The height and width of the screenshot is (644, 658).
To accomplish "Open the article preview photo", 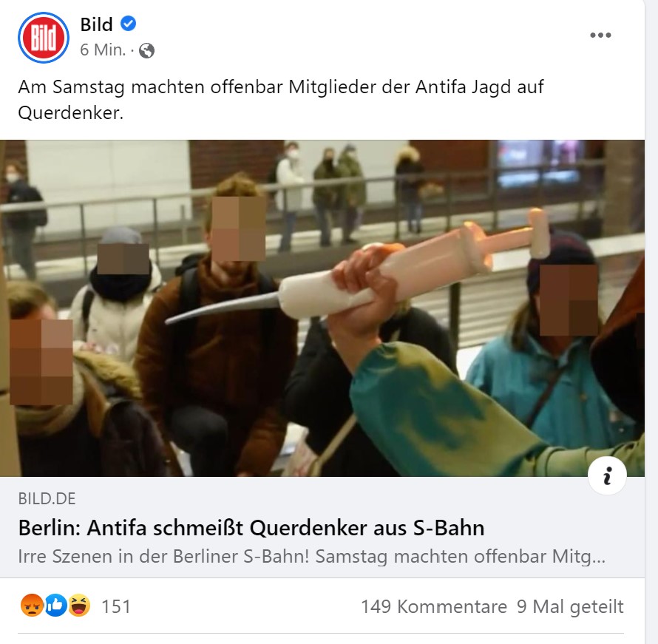I will (322, 308).
